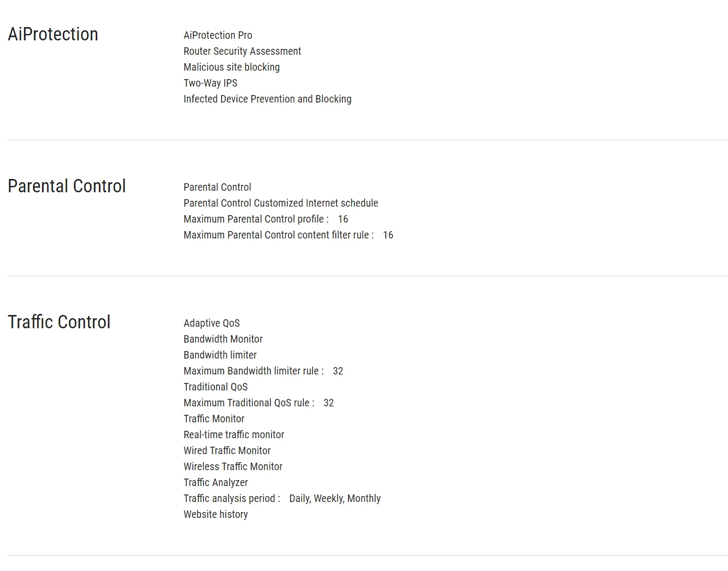Click the Parental Control section heading
The height and width of the screenshot is (571, 728).
pos(66,186)
